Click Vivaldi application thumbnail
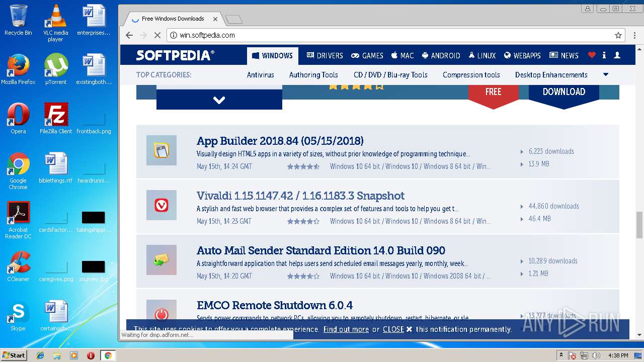Screen dimensions: 644x362 [162, 205]
